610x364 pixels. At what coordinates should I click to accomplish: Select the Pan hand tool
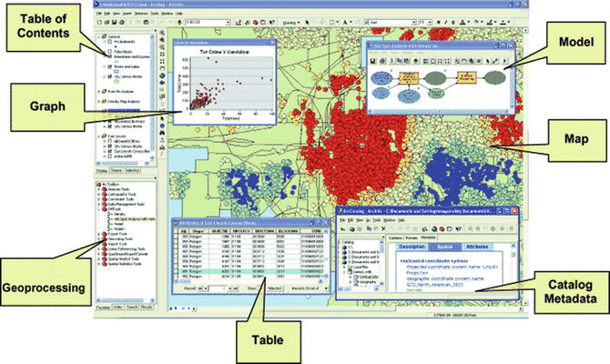pyautogui.click(x=162, y=68)
